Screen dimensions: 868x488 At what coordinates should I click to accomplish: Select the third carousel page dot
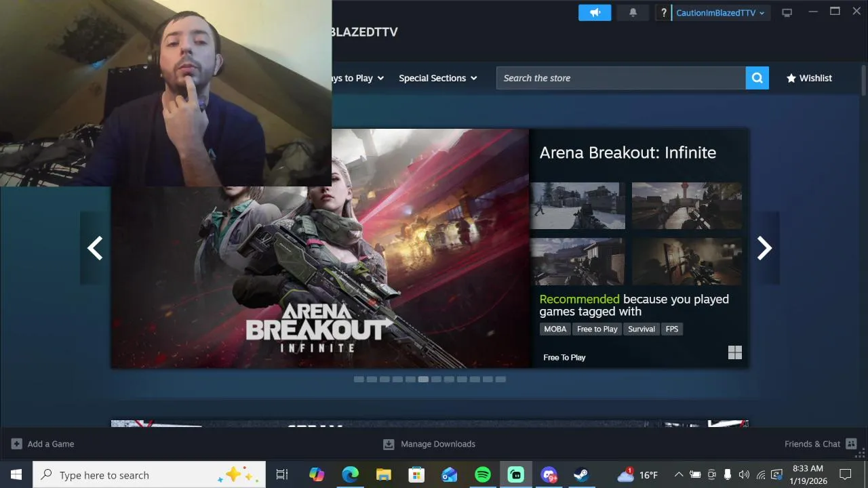(384, 380)
